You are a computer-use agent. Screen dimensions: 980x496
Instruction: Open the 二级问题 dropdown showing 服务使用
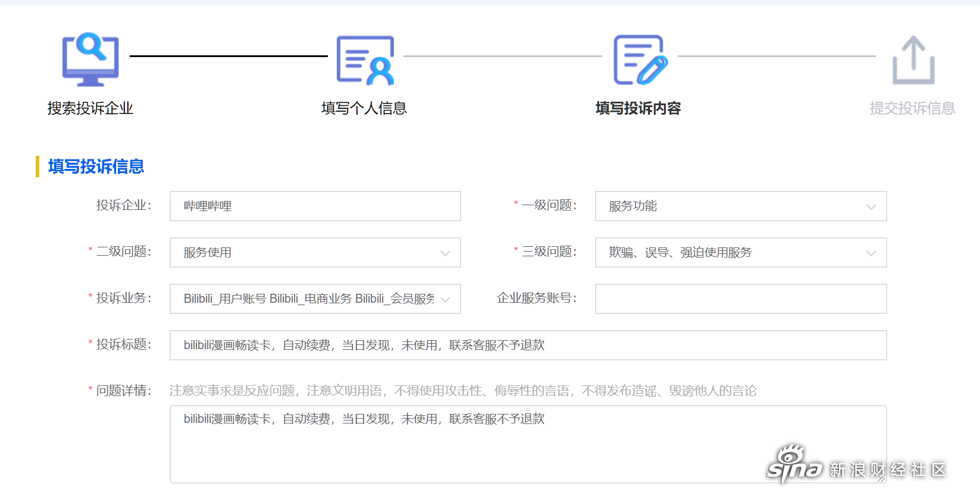(x=315, y=252)
